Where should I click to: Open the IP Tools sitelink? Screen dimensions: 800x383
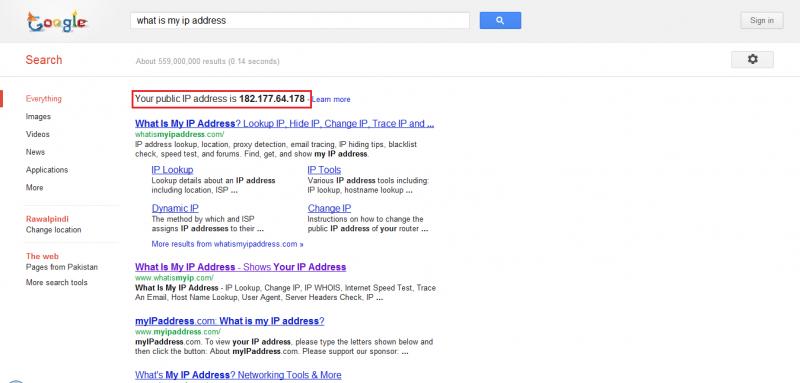pyautogui.click(x=324, y=170)
